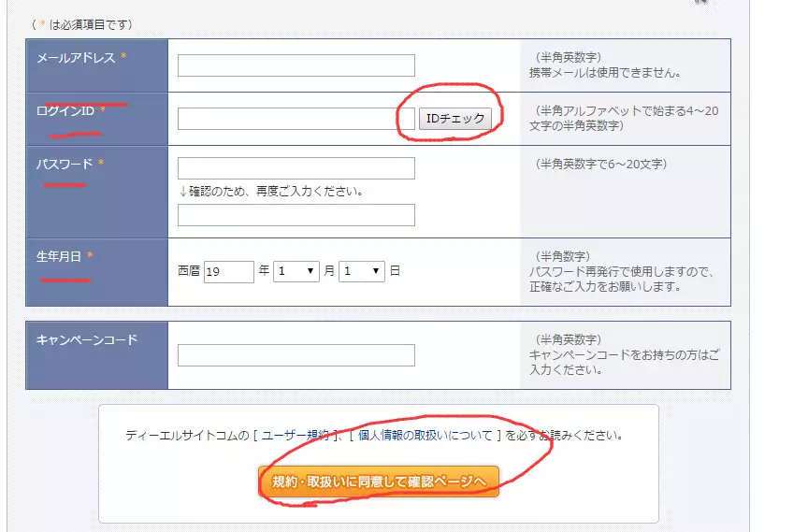Focus the ログインID text box
Image resolution: width=808 pixels, height=532 pixels.
[289, 119]
